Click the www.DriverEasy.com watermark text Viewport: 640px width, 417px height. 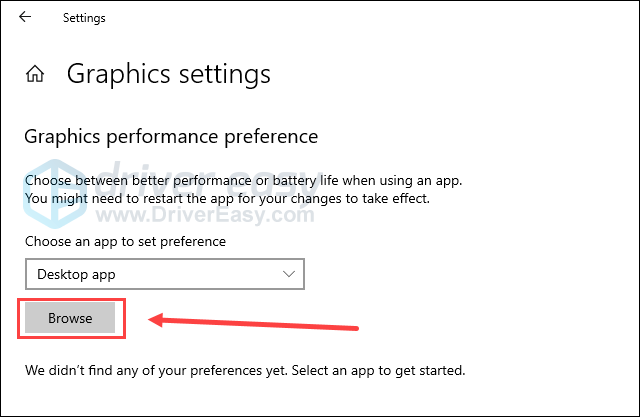tap(205, 215)
